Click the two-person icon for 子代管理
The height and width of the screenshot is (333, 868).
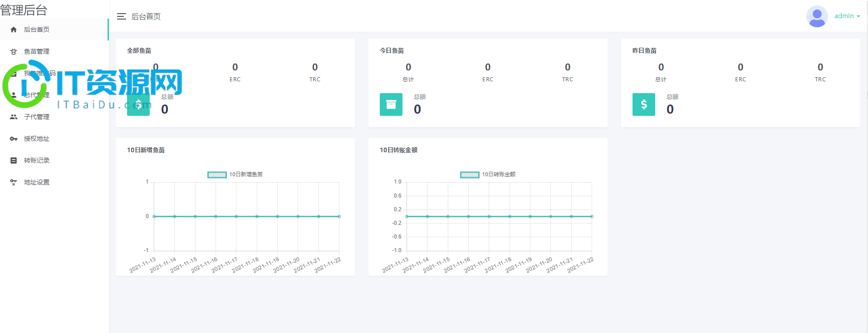[x=14, y=117]
